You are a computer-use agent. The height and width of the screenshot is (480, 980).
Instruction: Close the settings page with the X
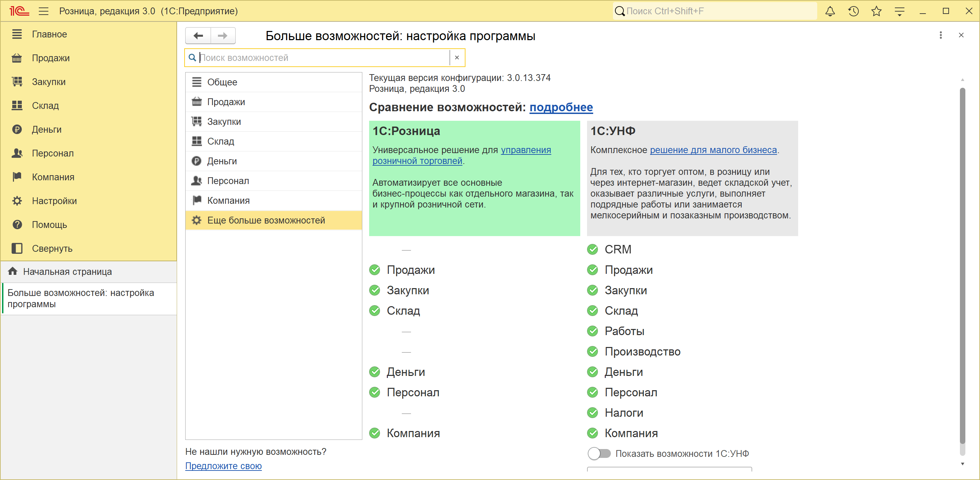pyautogui.click(x=961, y=35)
